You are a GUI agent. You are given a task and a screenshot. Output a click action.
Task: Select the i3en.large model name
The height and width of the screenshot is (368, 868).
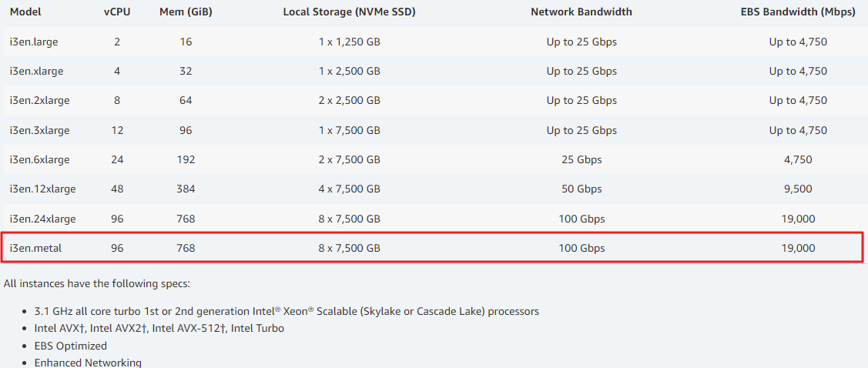(x=34, y=42)
